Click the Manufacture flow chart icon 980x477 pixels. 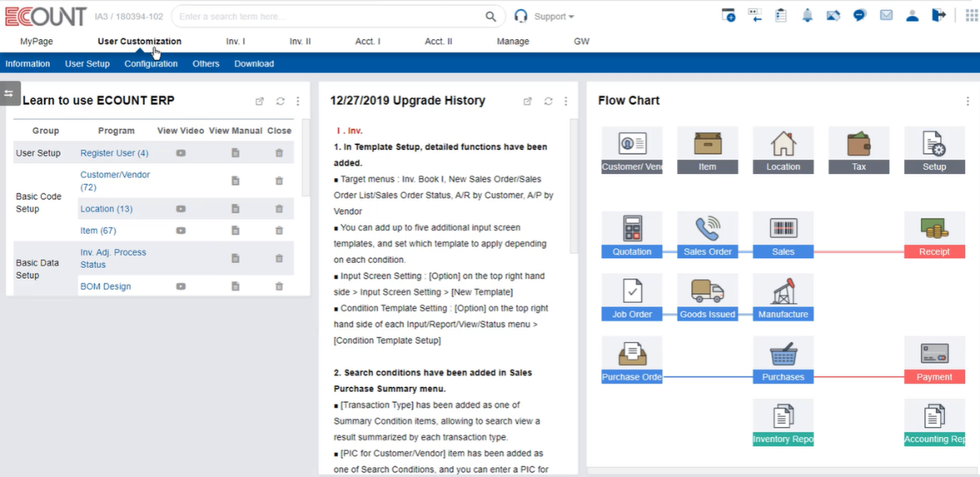point(782,292)
